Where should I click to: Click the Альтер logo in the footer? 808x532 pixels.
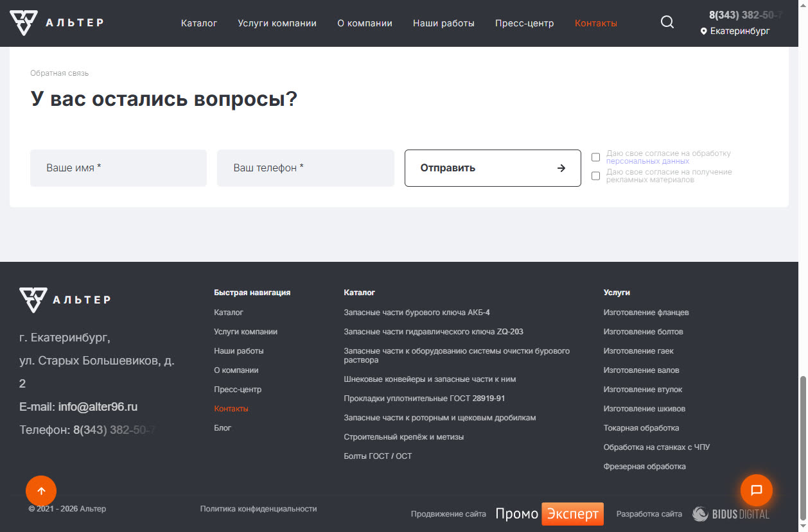[65, 300]
